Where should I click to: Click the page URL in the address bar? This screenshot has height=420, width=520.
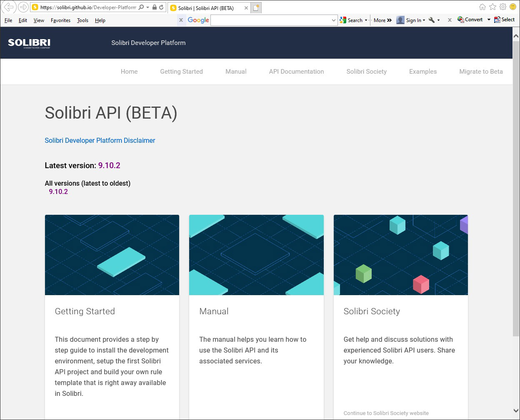point(88,7)
